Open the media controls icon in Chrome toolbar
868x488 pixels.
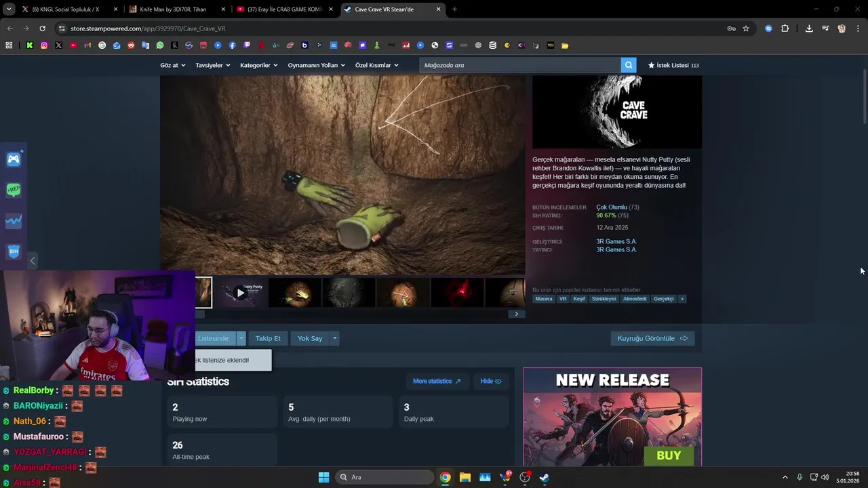coord(825,28)
